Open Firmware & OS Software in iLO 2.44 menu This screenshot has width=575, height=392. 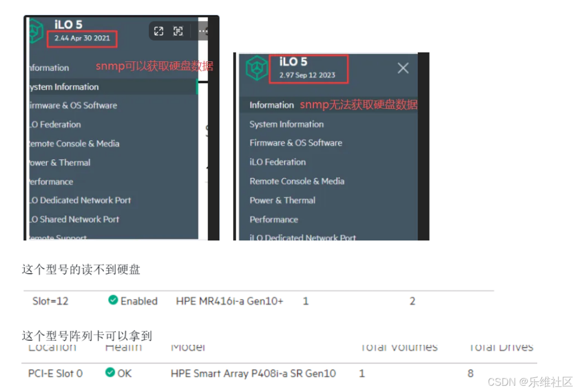tap(73, 105)
